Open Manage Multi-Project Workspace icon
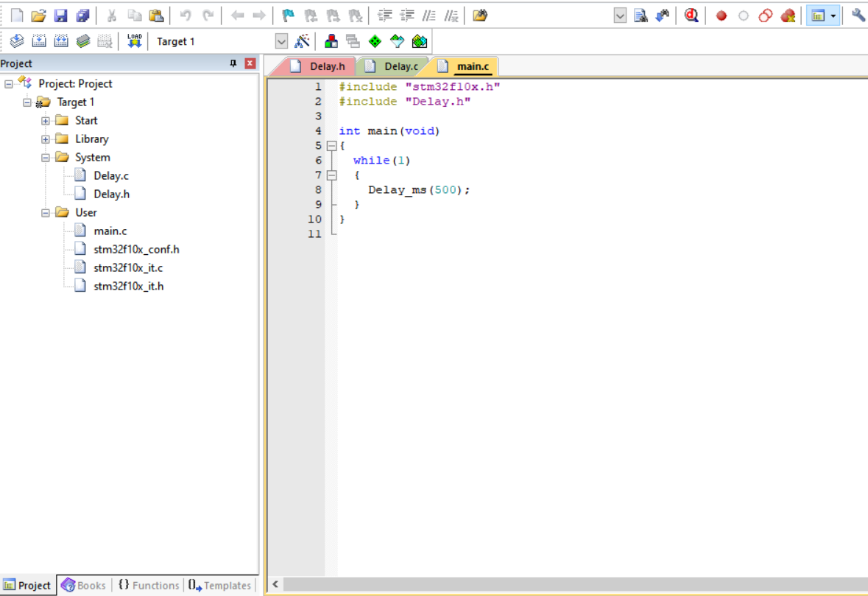The width and height of the screenshot is (868, 596). (x=353, y=41)
